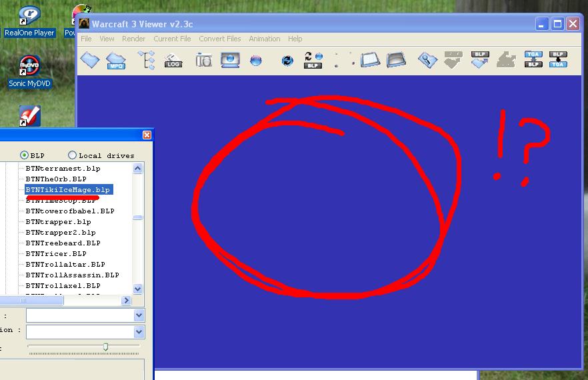Select BTNTricer.BLP in the file list
Image resolution: width=588 pixels, height=380 pixels.
coord(56,253)
